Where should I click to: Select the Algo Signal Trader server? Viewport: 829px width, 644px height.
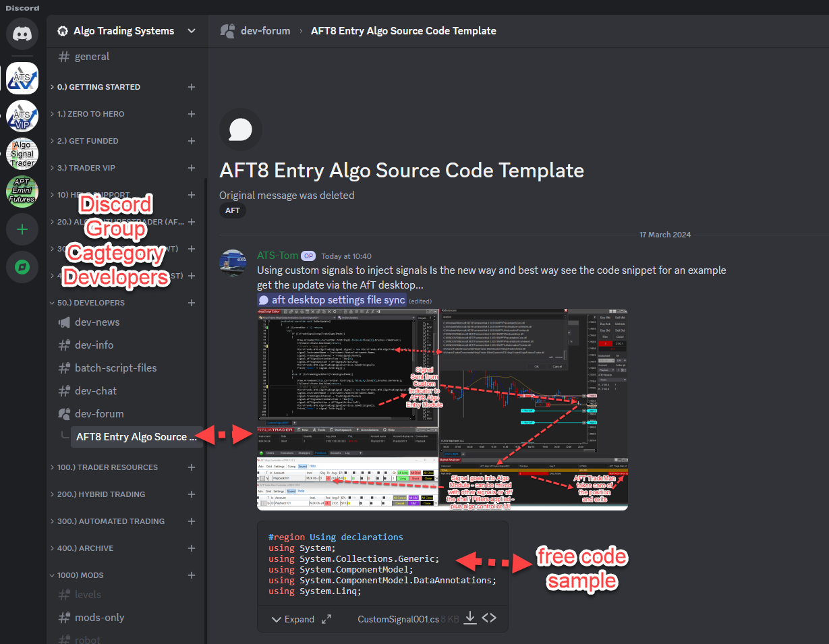[22, 153]
